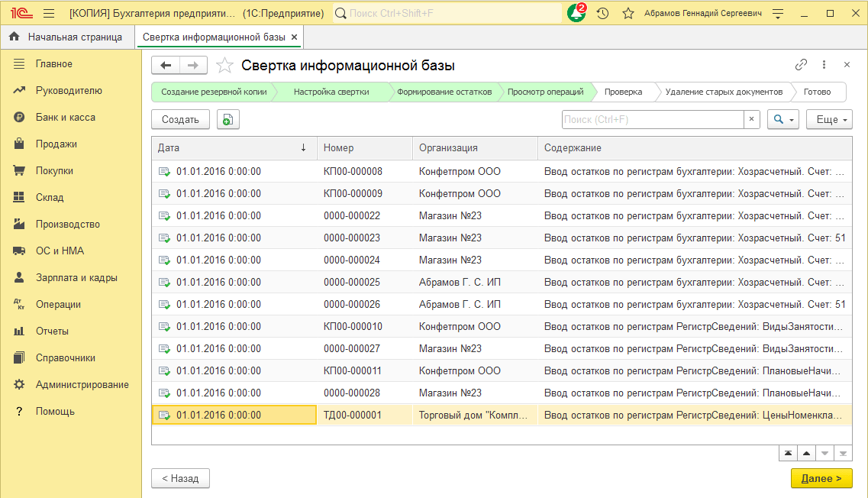This screenshot has width=868, height=498.
Task: Sort by Организация column header
Action: tap(475, 148)
